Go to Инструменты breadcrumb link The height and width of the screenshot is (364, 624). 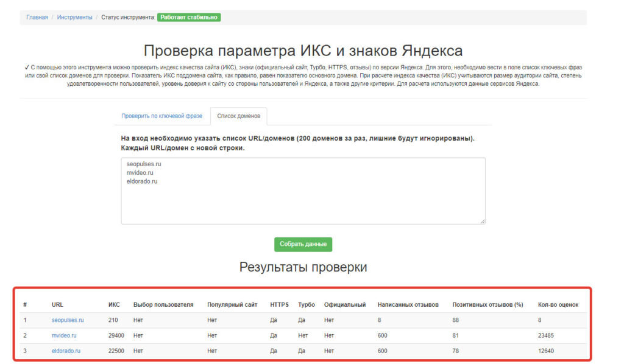pos(74,18)
